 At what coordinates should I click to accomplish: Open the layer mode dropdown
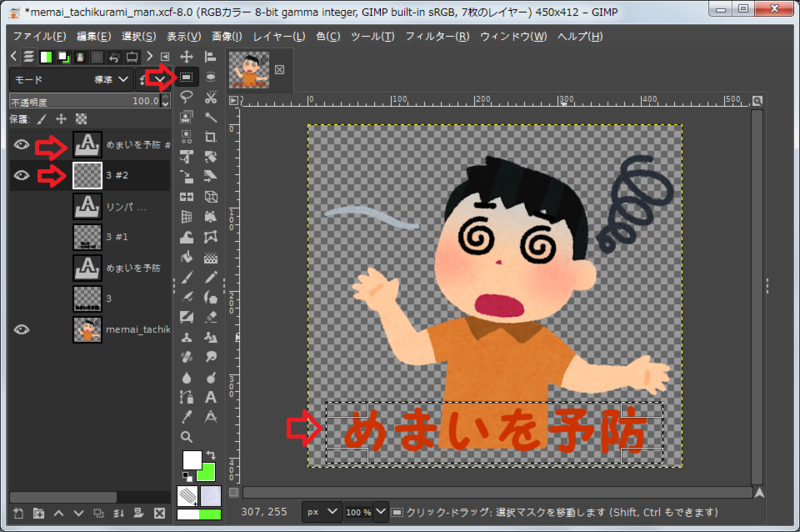click(x=71, y=80)
